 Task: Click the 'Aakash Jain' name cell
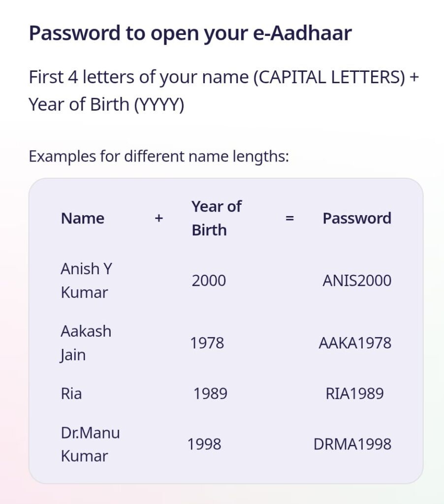(x=86, y=343)
